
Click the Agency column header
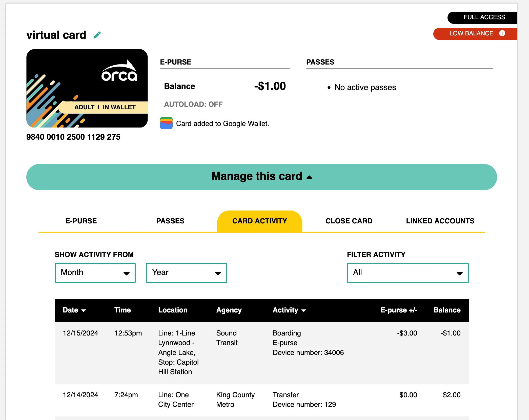click(x=229, y=310)
